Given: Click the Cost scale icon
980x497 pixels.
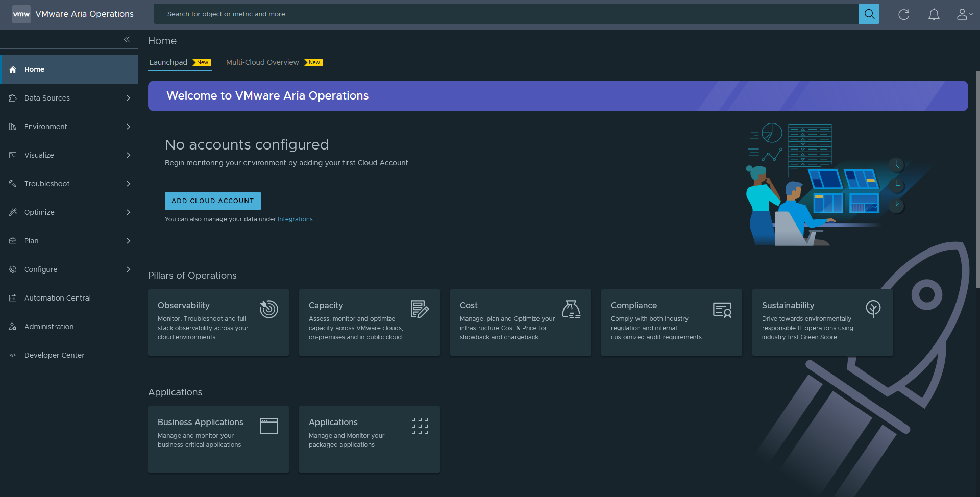Looking at the screenshot, I should (571, 309).
